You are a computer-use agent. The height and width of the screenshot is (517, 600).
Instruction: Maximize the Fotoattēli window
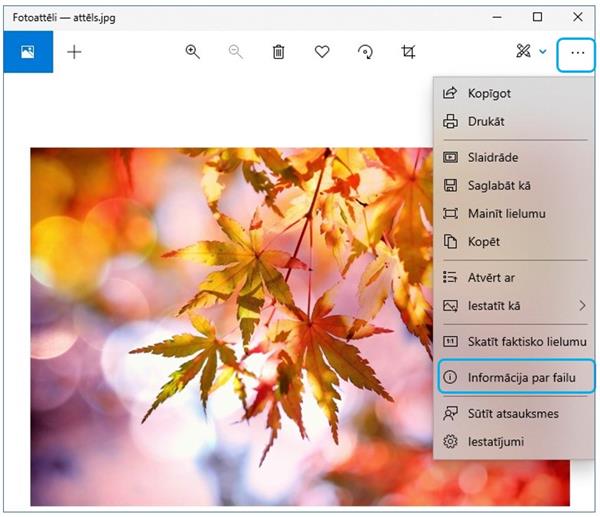coord(537,17)
